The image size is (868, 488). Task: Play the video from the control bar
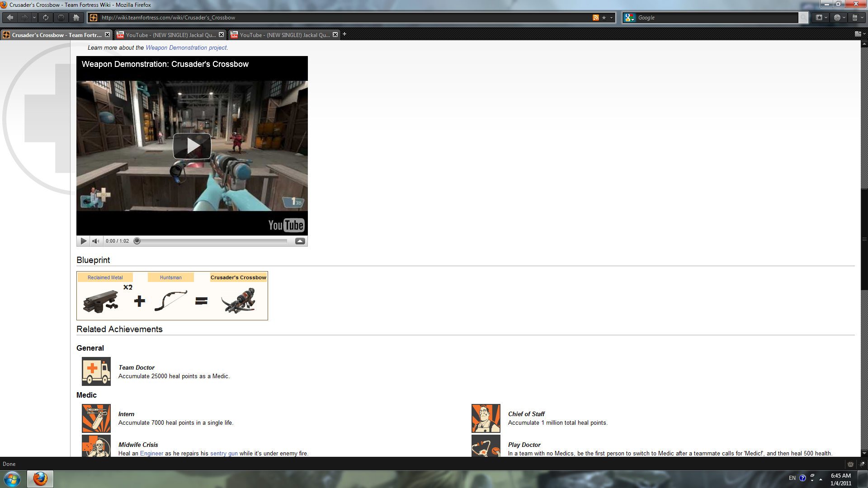click(84, 241)
